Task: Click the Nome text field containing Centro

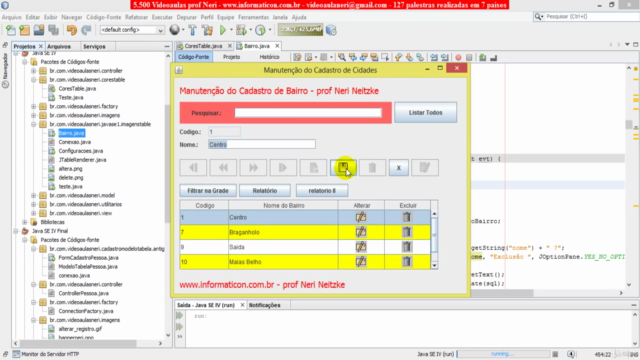Action: [x=262, y=144]
